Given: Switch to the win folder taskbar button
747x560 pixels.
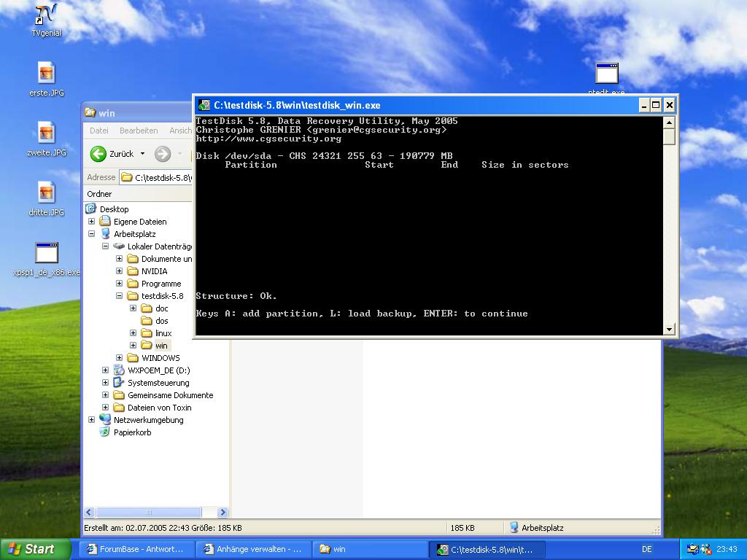Looking at the screenshot, I should (x=370, y=549).
